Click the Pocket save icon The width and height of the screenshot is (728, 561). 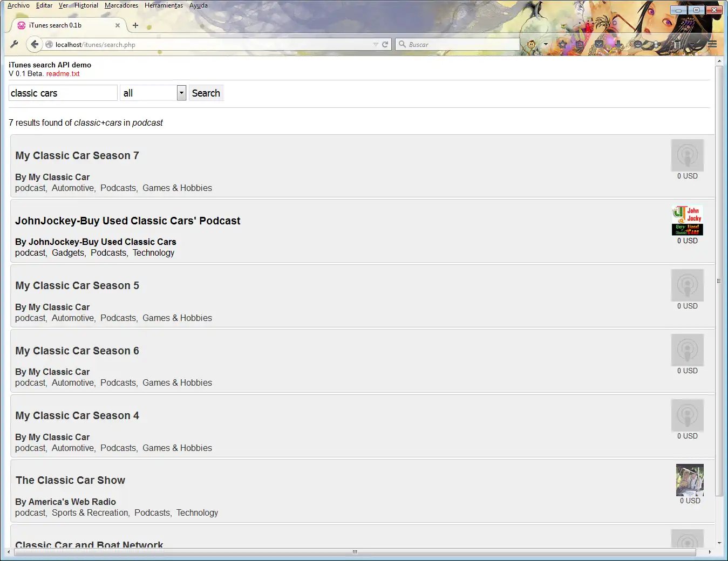(599, 44)
